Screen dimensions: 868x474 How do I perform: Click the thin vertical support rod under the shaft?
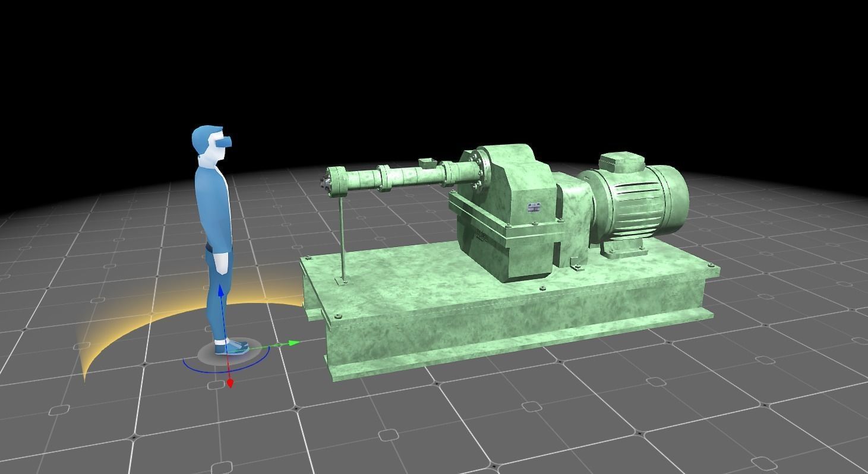[342, 238]
